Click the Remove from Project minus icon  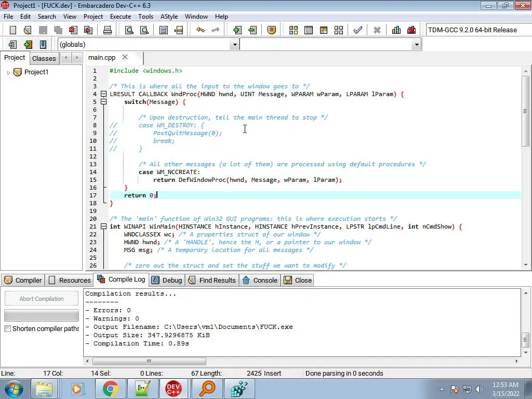pyautogui.click(x=252, y=30)
